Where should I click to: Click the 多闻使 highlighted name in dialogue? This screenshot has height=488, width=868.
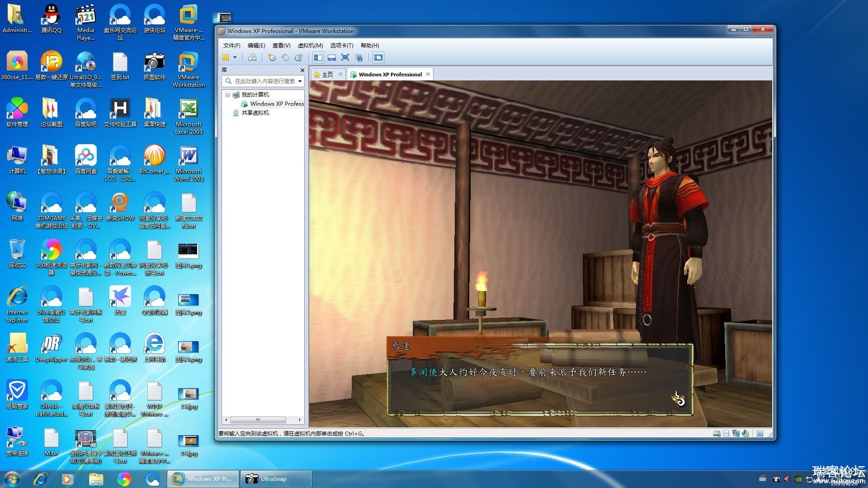click(x=424, y=372)
